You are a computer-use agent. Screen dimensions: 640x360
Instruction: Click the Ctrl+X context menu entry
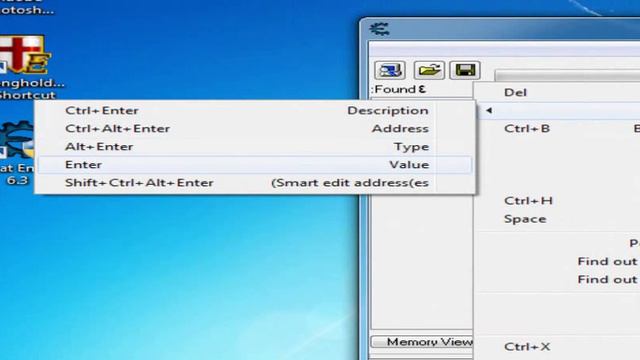pos(558,347)
